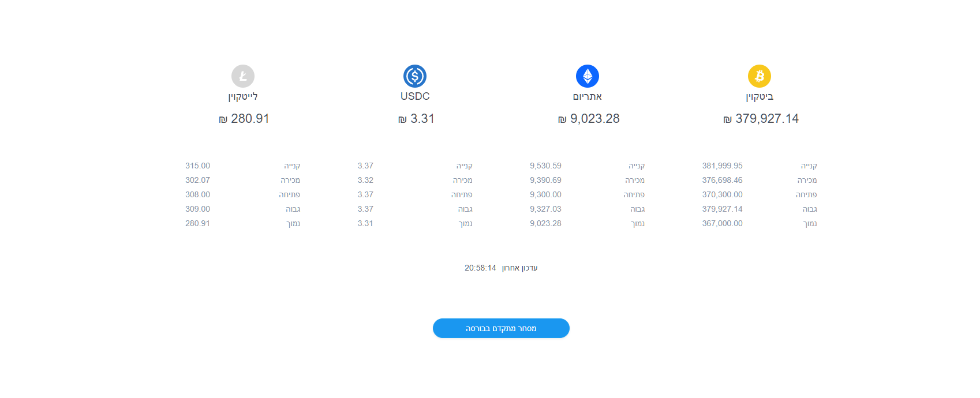Click the Litecoin grey icon

pyautogui.click(x=243, y=76)
